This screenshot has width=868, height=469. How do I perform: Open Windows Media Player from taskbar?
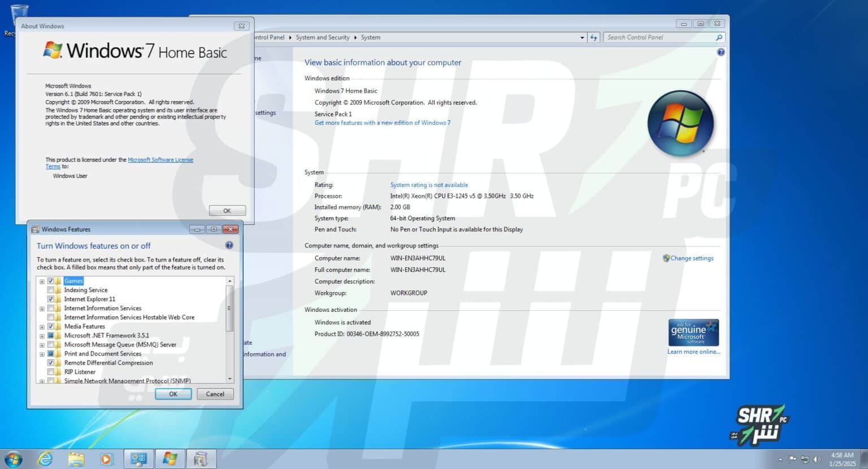(106, 459)
